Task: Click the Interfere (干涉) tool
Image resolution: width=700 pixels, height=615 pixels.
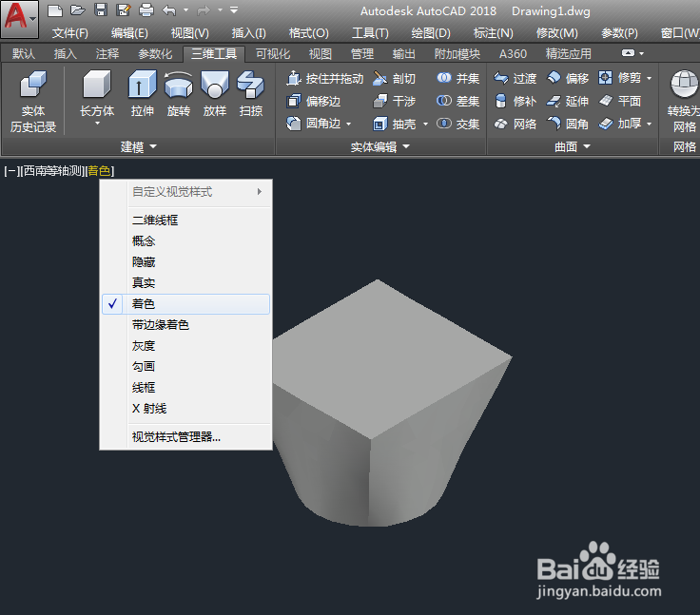Action: [394, 102]
